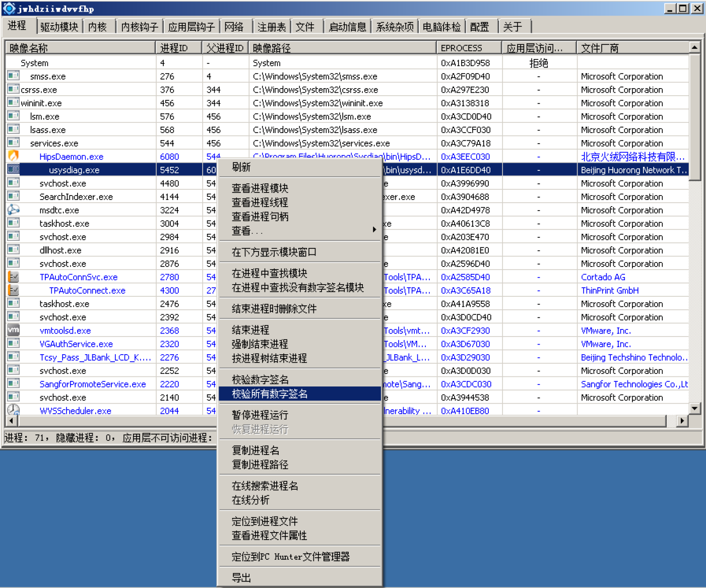This screenshot has height=588, width=706.
Task: Choose 在进程中查找模块
Action: point(300,273)
